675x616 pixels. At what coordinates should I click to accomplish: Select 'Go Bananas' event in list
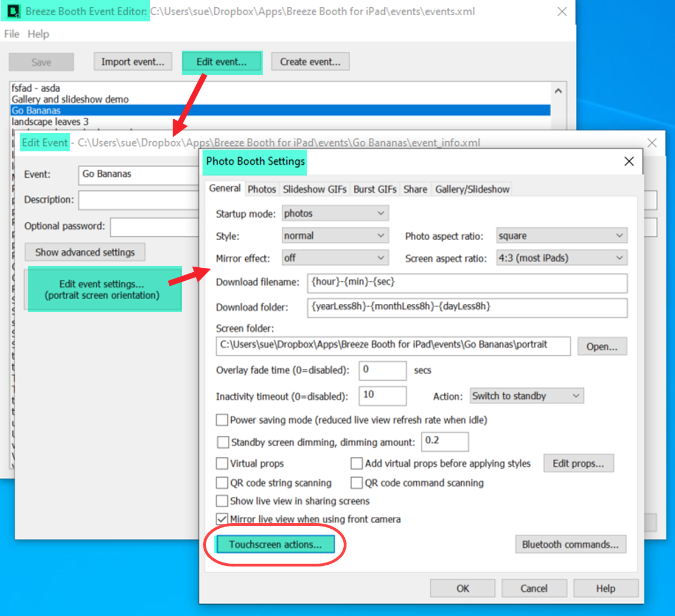click(x=280, y=110)
